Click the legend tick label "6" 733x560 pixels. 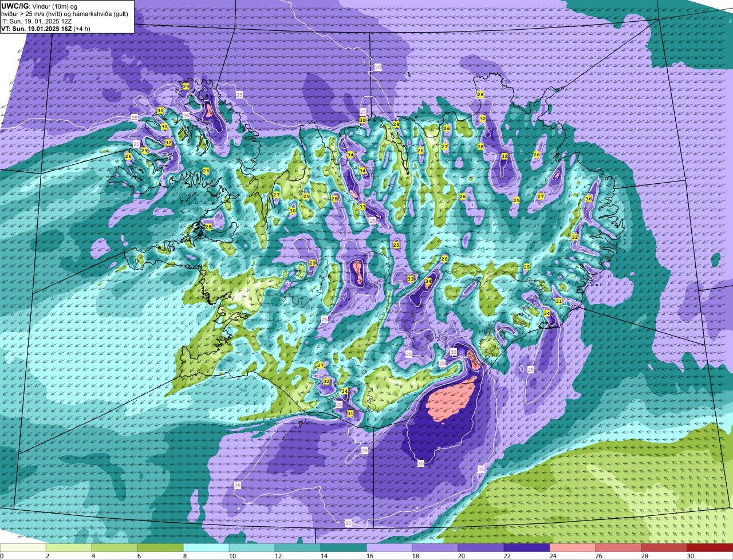pyautogui.click(x=139, y=556)
